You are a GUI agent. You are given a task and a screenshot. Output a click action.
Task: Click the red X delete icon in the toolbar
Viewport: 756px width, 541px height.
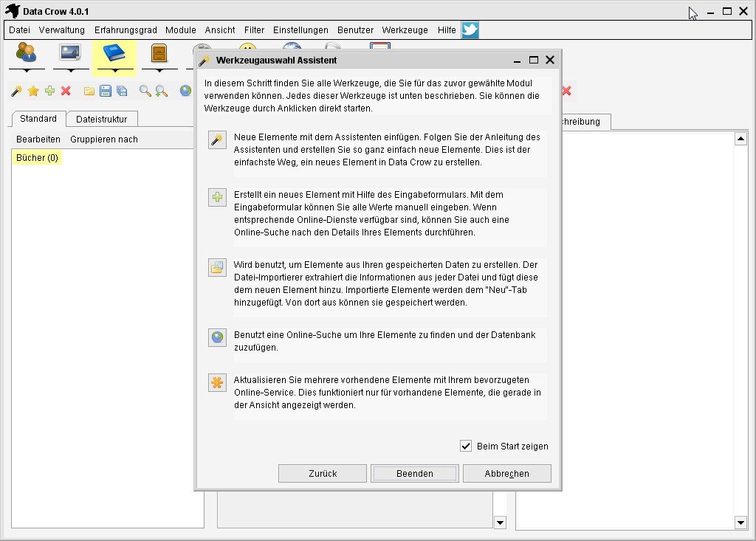[66, 91]
